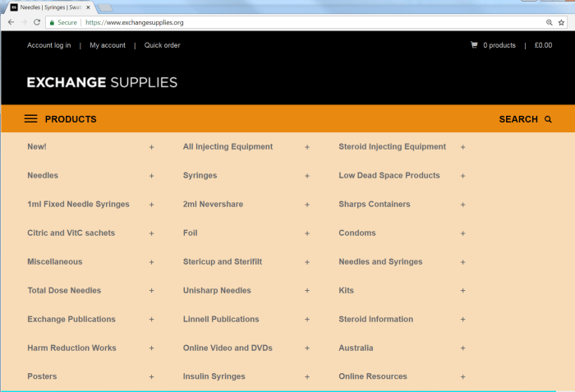Expand the Syringes category plus sign
575x392 pixels.
click(x=307, y=176)
